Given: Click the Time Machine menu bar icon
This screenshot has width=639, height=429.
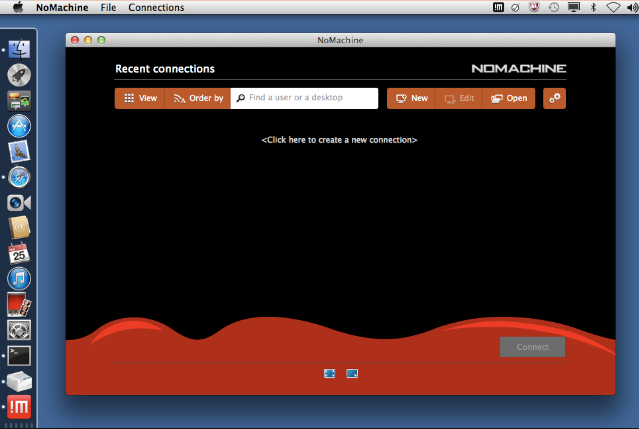Looking at the screenshot, I should point(553,7).
